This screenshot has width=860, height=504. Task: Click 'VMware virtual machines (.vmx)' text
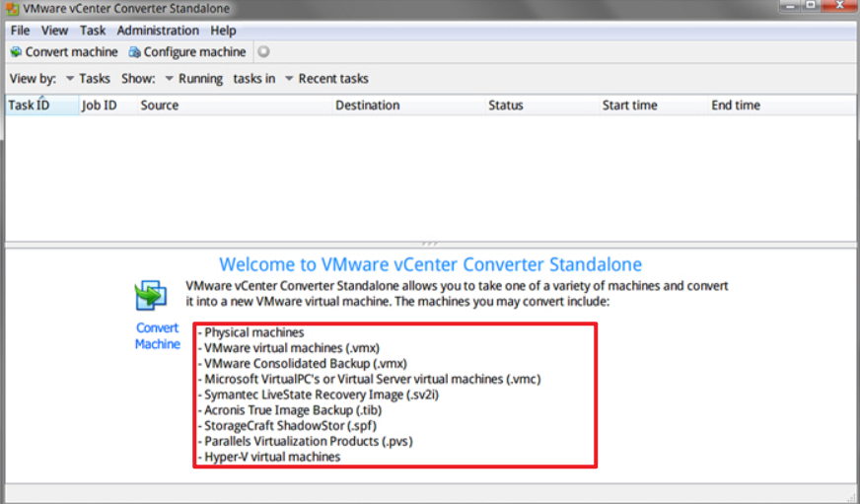292,348
